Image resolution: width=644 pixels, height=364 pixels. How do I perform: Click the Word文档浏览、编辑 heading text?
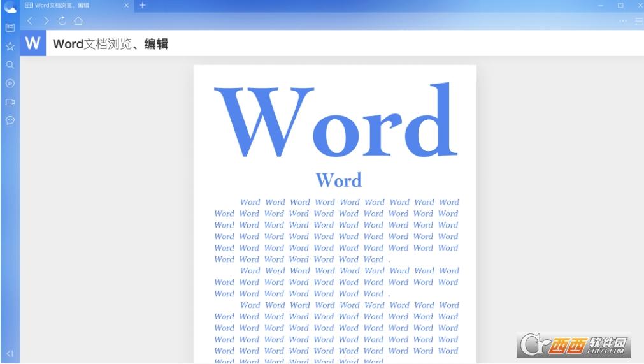click(x=110, y=43)
